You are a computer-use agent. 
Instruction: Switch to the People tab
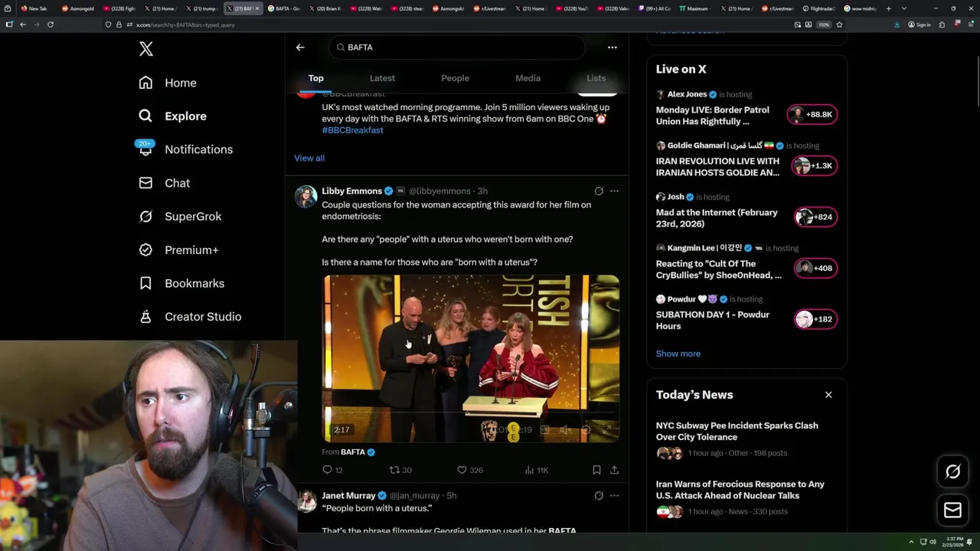tap(455, 78)
